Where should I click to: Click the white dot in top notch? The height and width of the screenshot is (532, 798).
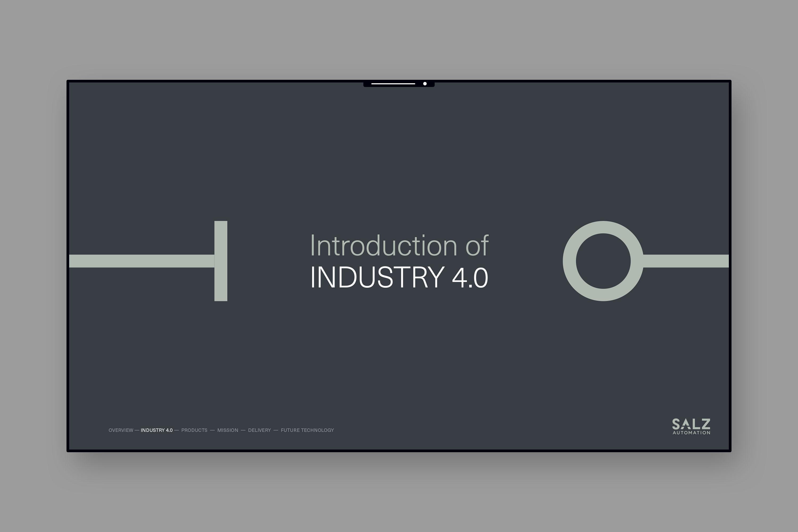[425, 84]
